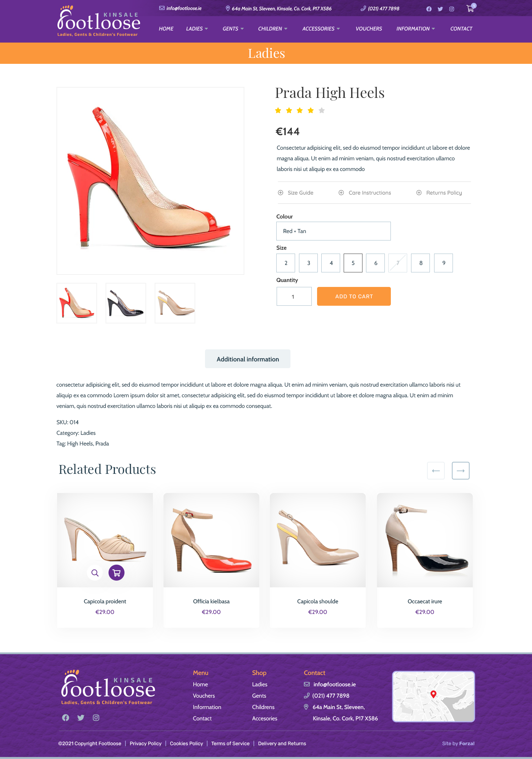Select shoe size 6
This screenshot has height=759, width=532.
[x=376, y=263]
